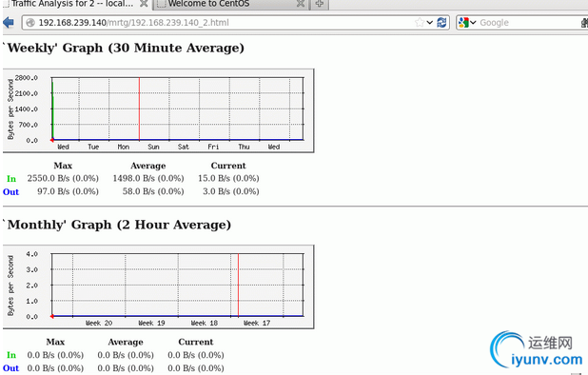The width and height of the screenshot is (588, 375).
Task: Click the green traffic spike in weekly graph
Action: (53, 110)
